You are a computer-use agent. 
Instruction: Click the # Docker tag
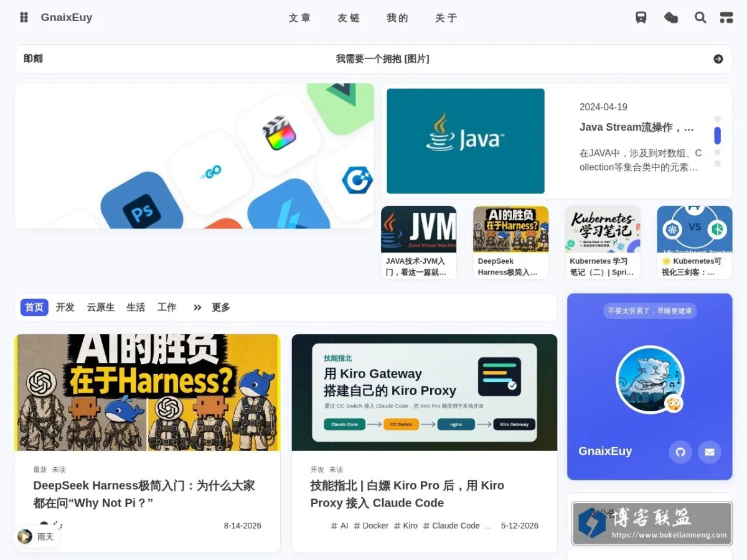[x=371, y=526]
